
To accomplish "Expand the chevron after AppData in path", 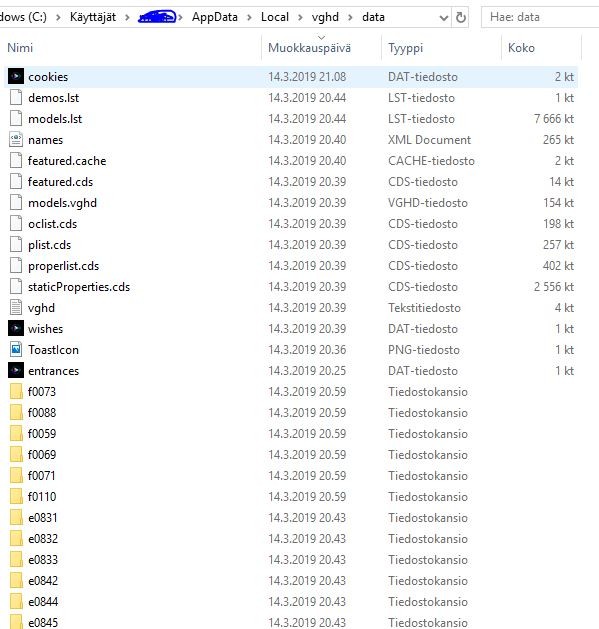I will (249, 17).
